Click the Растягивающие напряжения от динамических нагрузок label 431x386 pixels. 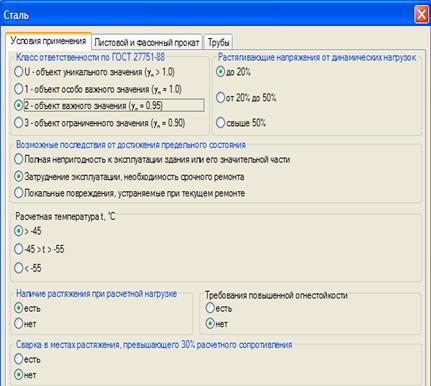click(x=317, y=57)
